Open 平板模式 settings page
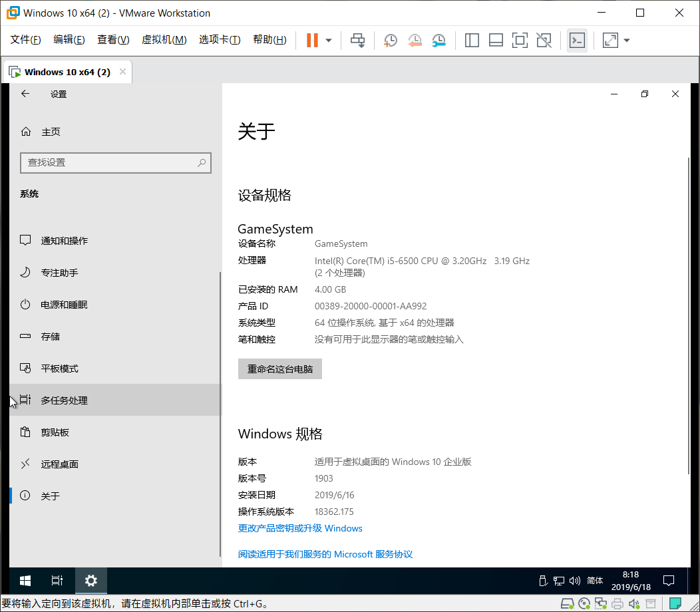 point(115,369)
